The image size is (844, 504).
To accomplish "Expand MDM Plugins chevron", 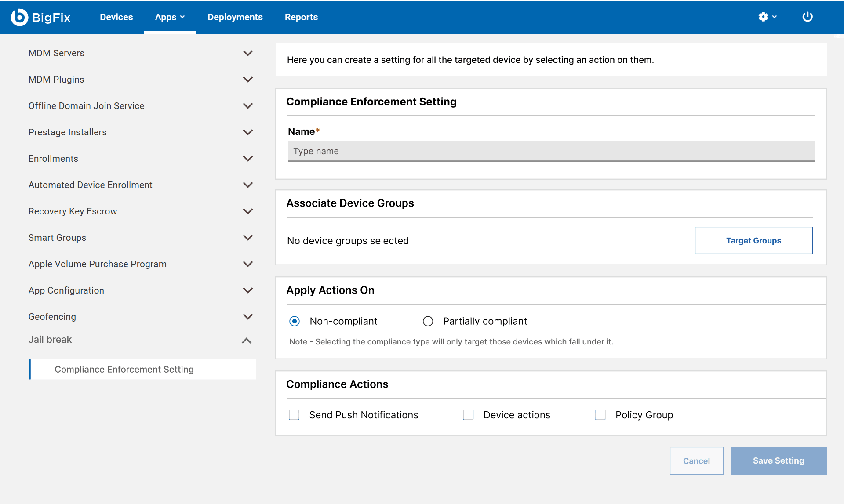I will 248,80.
